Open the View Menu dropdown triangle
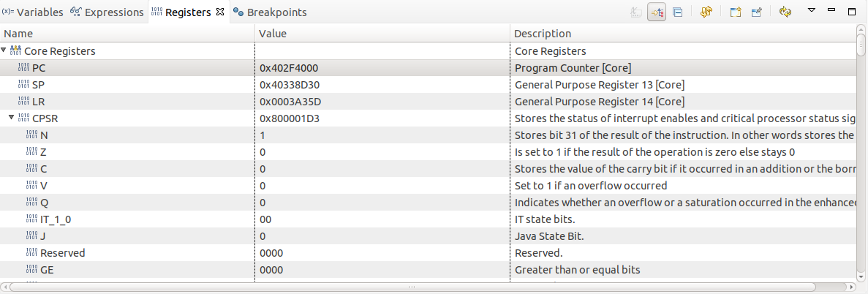 pyautogui.click(x=812, y=11)
